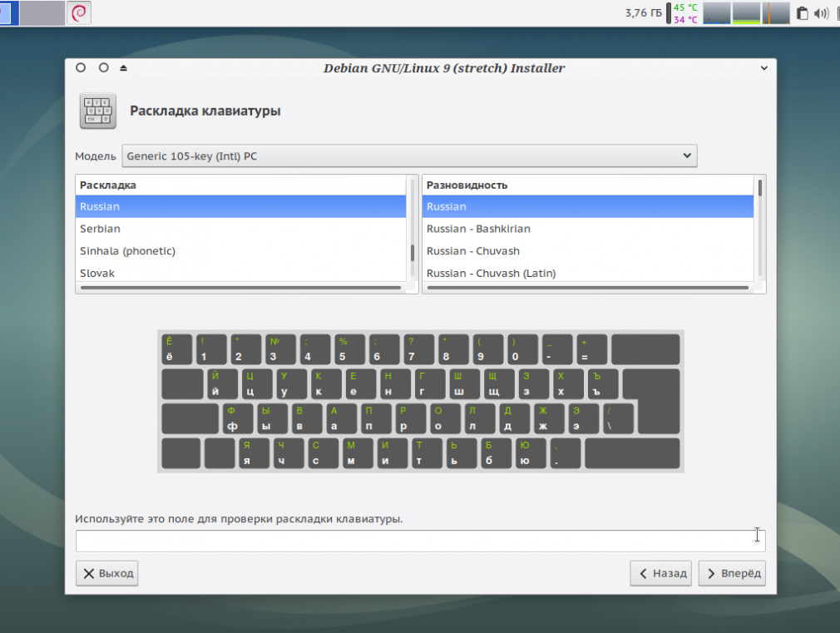Image resolution: width=840 pixels, height=633 pixels.
Task: Switch to the grey second workspace in the panel
Action: coord(42,12)
